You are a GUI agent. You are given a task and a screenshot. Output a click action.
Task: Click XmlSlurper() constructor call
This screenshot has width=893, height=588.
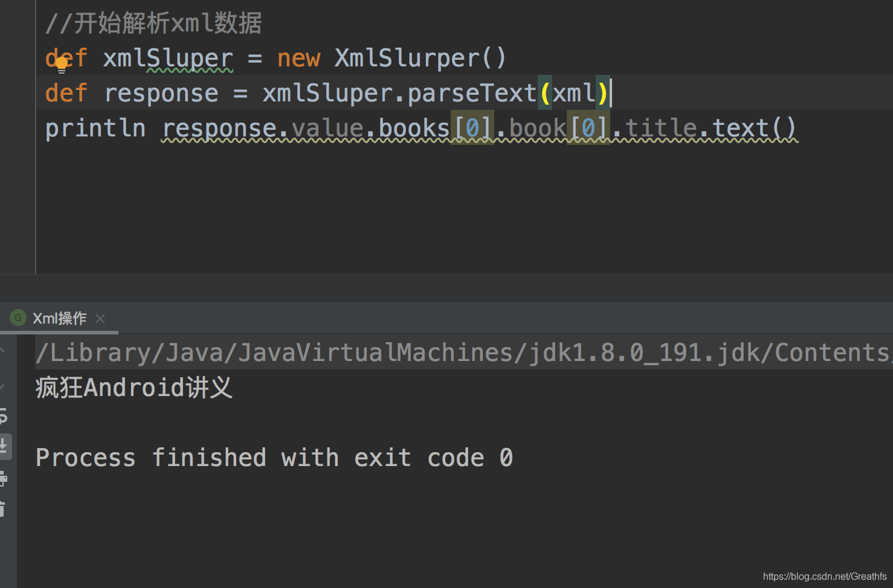tap(421, 59)
